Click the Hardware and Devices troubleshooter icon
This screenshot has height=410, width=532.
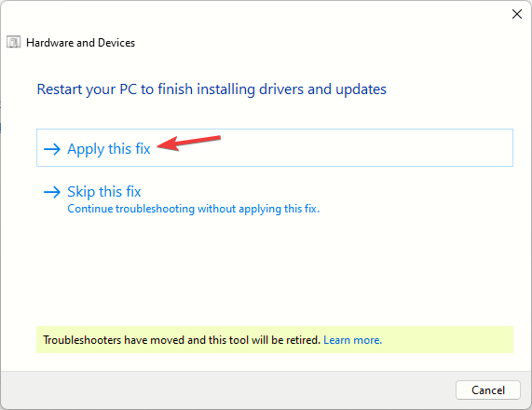coord(14,43)
